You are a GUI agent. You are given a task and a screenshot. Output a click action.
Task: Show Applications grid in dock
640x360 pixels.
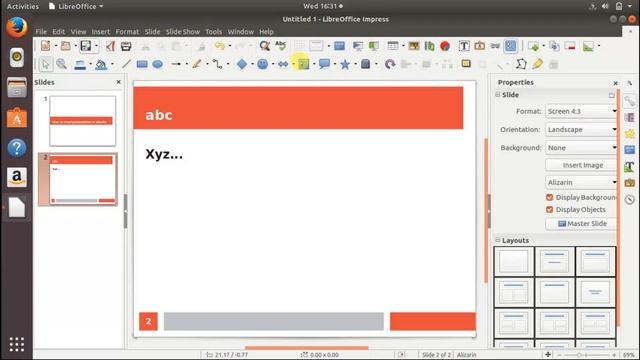point(17,344)
